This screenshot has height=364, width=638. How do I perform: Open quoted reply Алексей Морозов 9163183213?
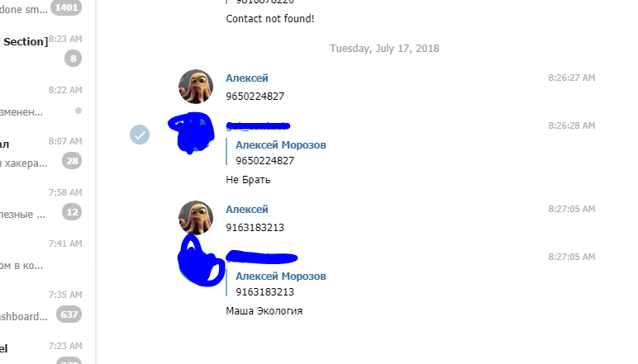277,284
